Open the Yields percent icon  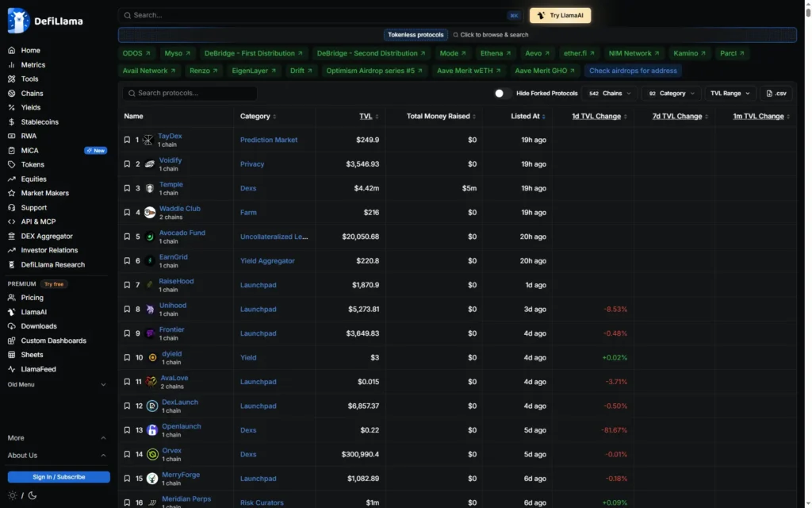(11, 107)
